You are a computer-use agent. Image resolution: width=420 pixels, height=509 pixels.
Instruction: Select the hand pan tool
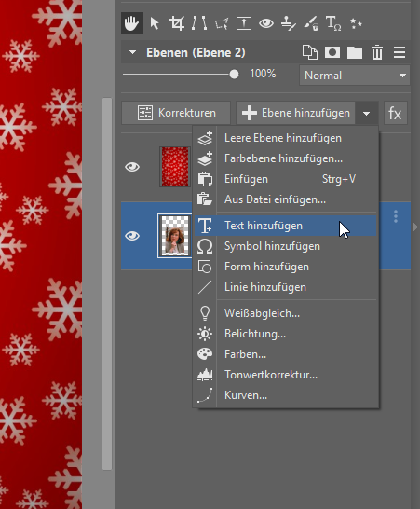(x=132, y=23)
